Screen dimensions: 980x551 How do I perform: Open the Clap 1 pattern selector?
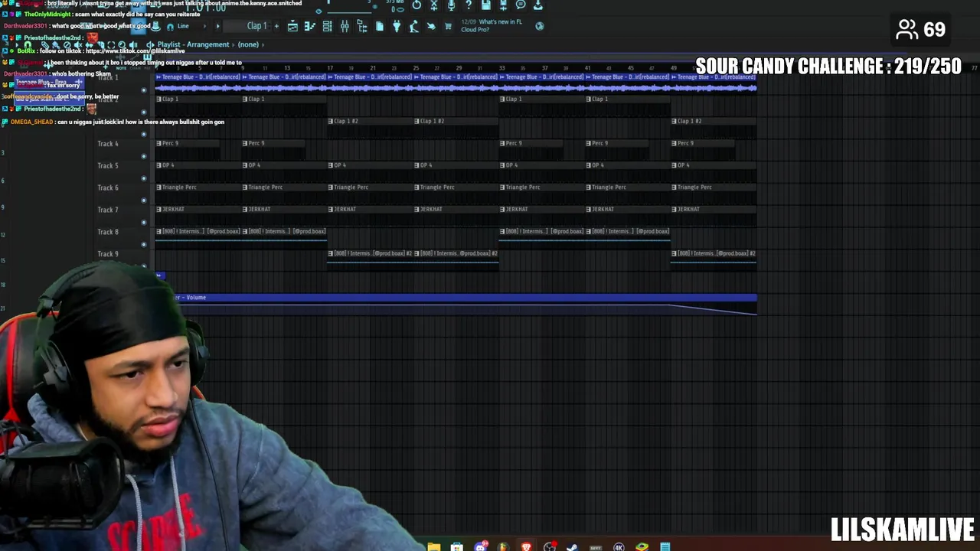pos(247,26)
